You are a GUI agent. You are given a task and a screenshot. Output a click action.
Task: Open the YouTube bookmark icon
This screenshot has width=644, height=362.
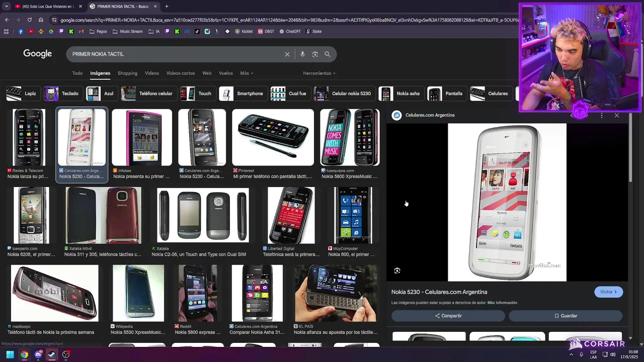click(31, 31)
